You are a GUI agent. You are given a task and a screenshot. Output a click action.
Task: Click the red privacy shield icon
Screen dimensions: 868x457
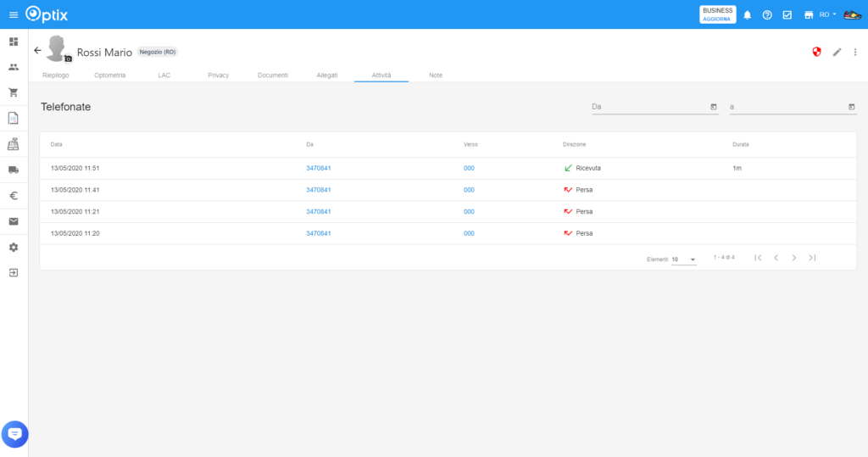click(x=816, y=52)
